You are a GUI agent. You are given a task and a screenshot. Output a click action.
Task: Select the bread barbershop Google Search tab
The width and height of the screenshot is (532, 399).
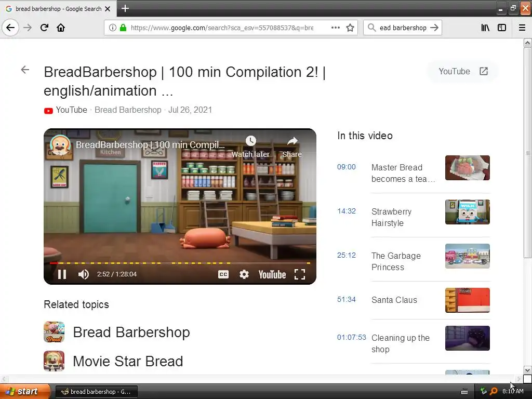(58, 9)
